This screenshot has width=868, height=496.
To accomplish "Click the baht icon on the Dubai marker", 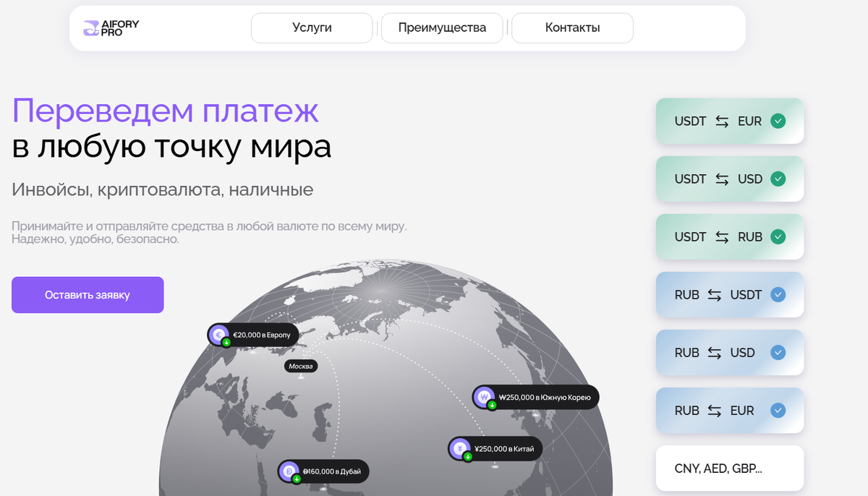I will click(x=289, y=471).
